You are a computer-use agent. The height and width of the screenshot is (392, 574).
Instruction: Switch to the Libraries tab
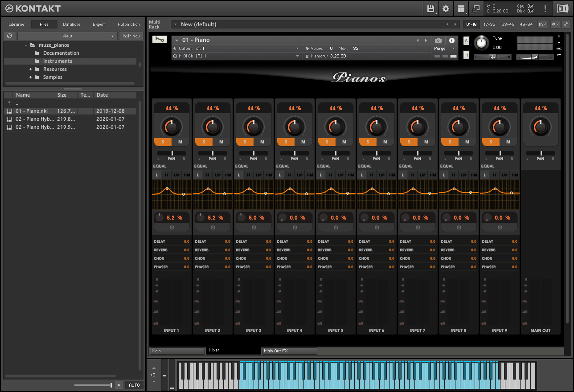point(16,24)
